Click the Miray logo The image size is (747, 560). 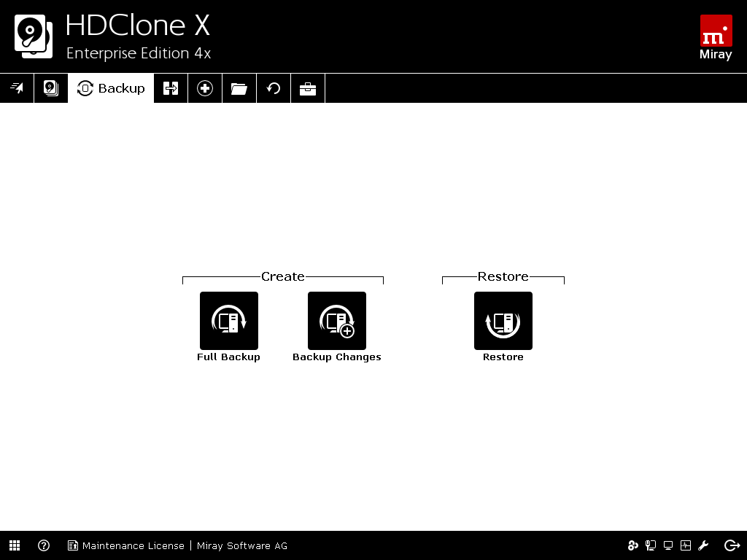click(716, 37)
